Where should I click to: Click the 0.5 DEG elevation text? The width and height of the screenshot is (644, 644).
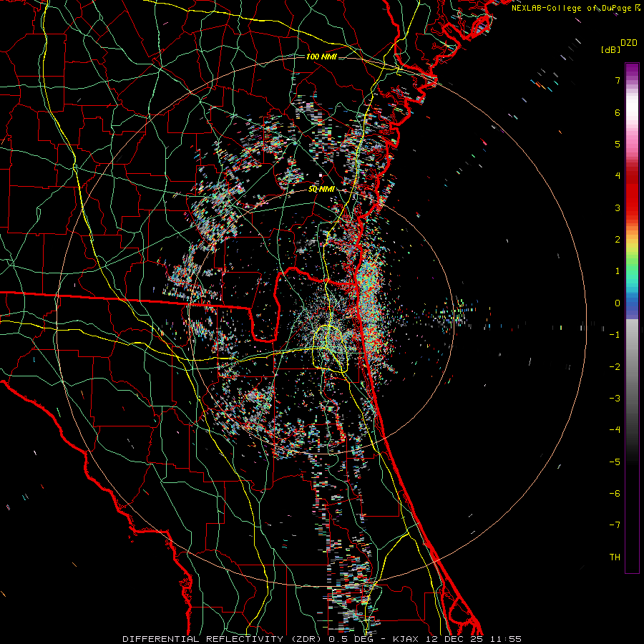(349, 639)
